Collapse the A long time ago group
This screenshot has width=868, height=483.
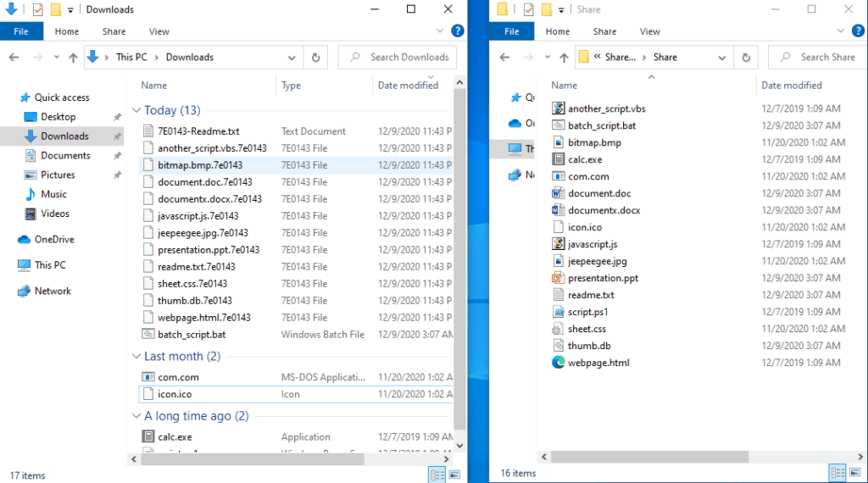[x=136, y=415]
